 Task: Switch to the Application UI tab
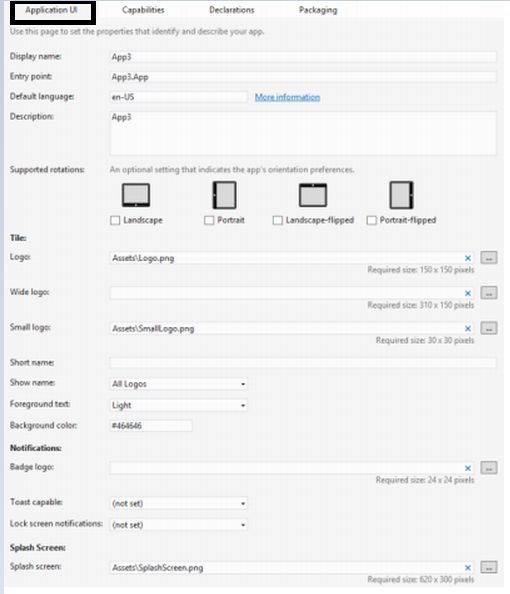[52, 11]
